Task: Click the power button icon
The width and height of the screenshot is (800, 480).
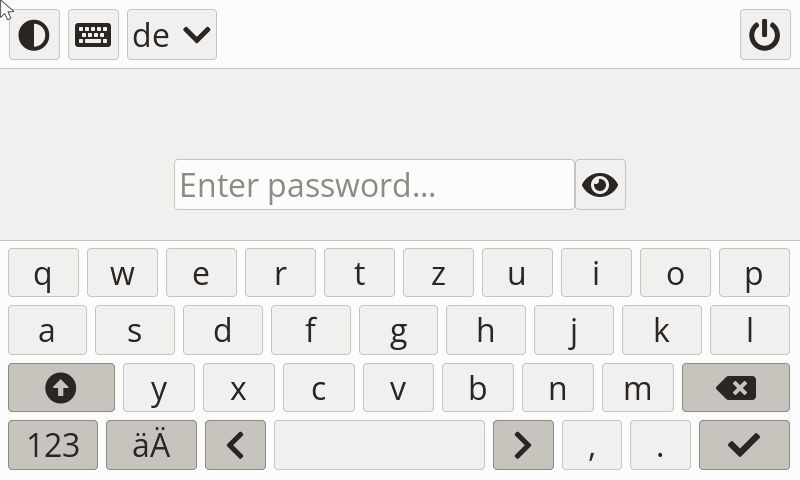Action: pyautogui.click(x=765, y=35)
